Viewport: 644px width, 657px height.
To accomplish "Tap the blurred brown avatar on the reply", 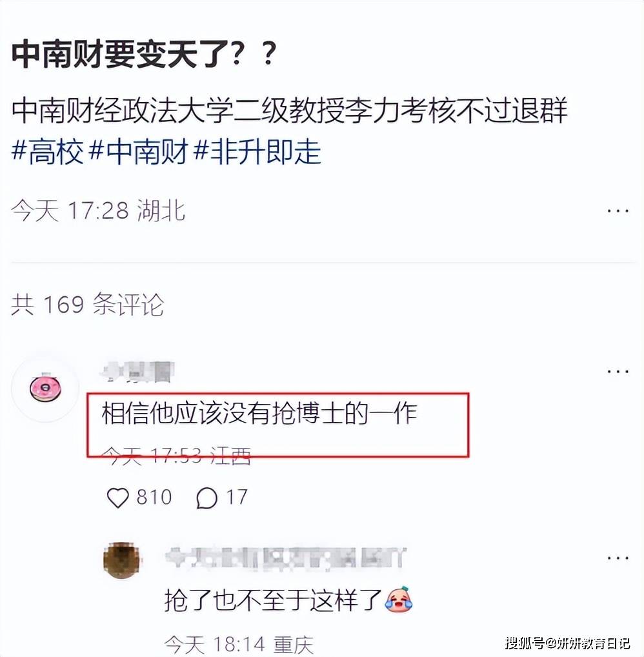I will click(122, 560).
